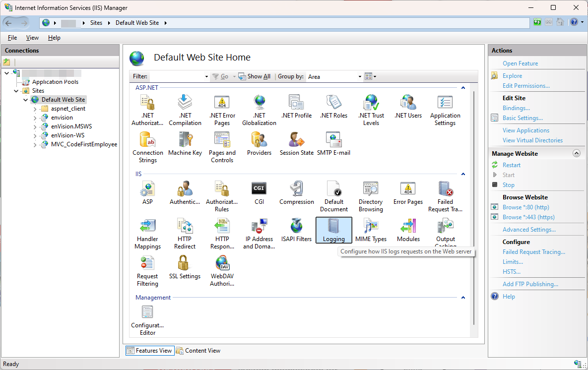Open .NET Globalization feature
Viewport: 588px width, 370px height.
(x=259, y=110)
